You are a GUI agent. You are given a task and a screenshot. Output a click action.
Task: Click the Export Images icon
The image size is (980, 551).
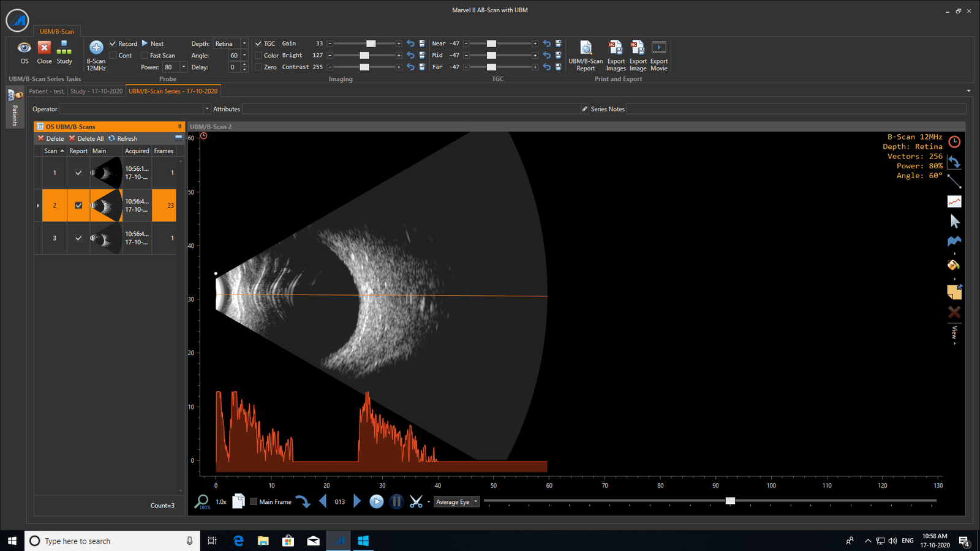coord(616,48)
